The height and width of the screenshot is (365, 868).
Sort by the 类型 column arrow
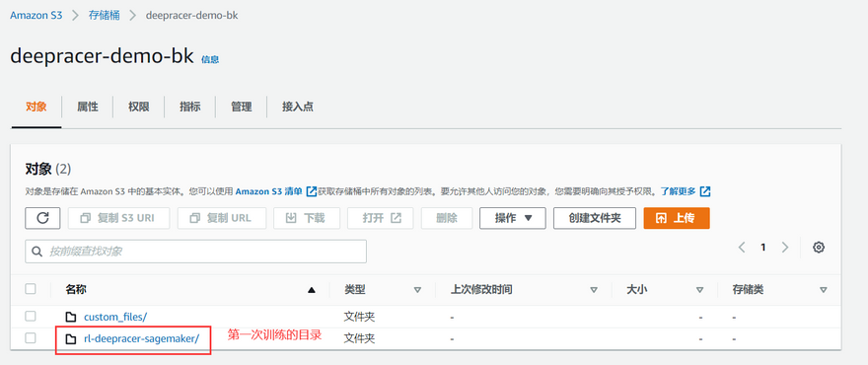tap(417, 290)
